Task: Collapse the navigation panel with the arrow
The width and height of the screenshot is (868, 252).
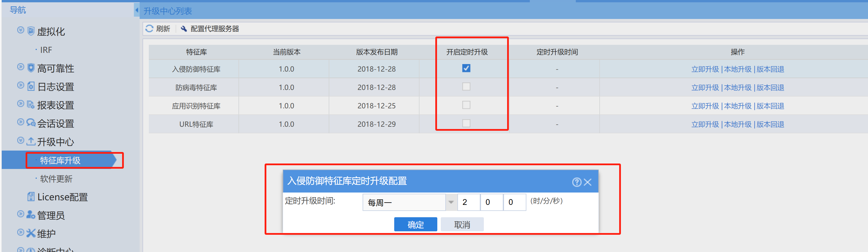Action: coord(136,10)
